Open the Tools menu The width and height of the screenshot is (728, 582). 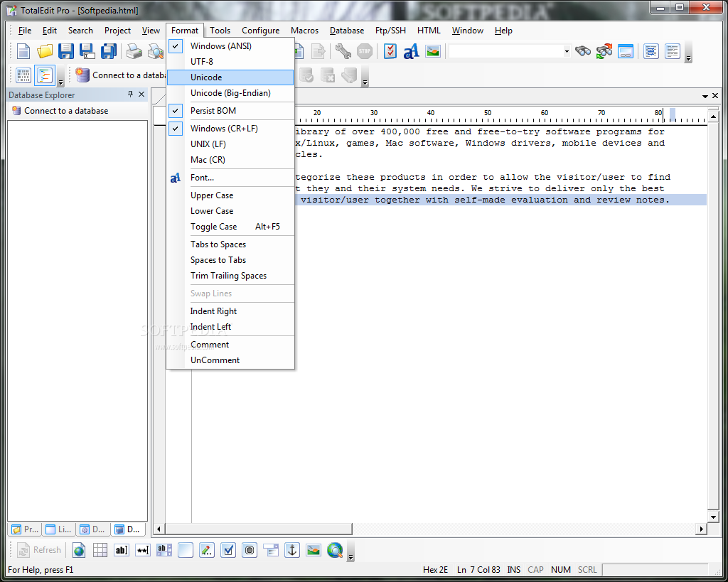pos(220,31)
